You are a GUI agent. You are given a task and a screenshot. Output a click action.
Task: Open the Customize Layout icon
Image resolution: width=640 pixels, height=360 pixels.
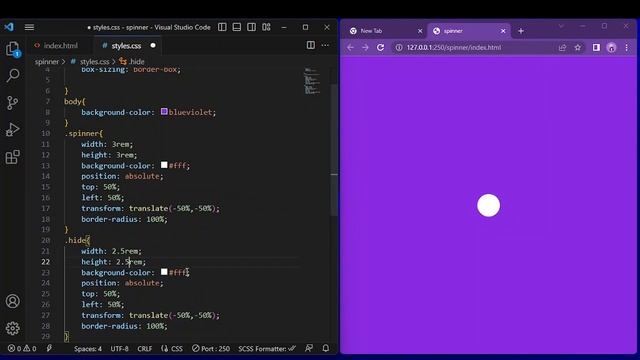click(x=266, y=27)
